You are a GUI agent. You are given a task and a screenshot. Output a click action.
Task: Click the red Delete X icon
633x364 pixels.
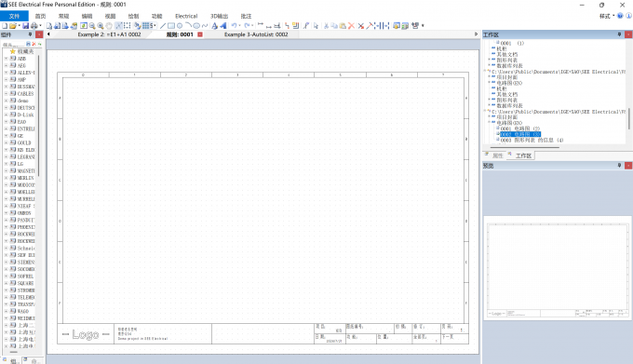351,26
